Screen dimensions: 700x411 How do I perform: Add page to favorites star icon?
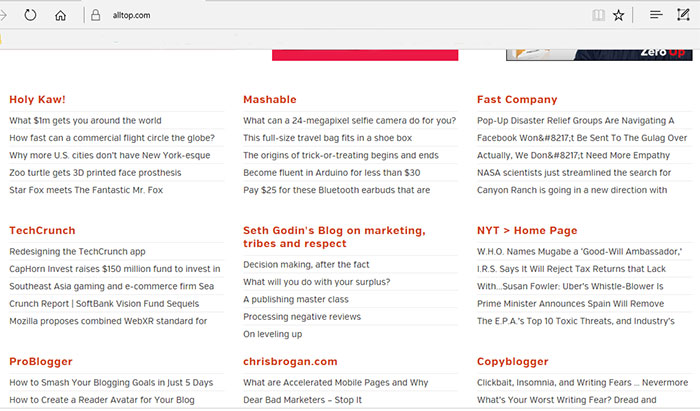click(618, 16)
